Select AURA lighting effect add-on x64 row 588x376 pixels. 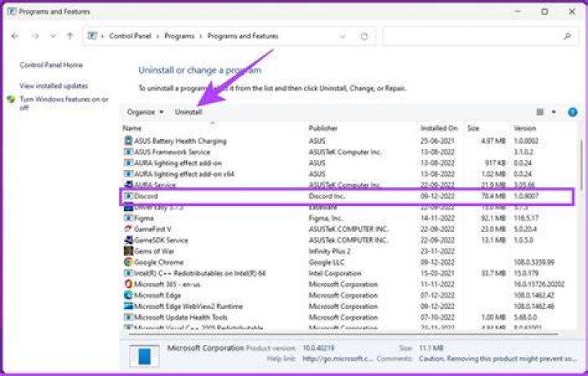tap(184, 174)
